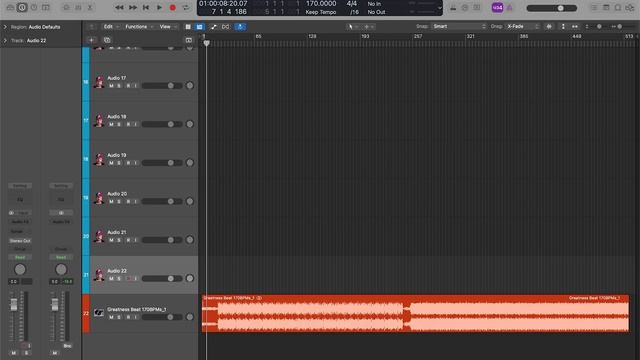Expand the Region: Audio Defaults disclosure triangle

point(5,27)
